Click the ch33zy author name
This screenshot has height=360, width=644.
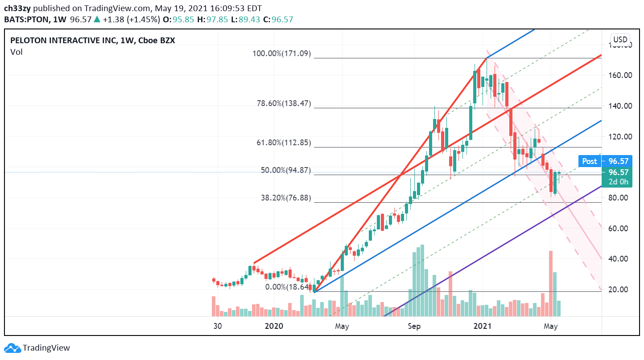pos(17,8)
